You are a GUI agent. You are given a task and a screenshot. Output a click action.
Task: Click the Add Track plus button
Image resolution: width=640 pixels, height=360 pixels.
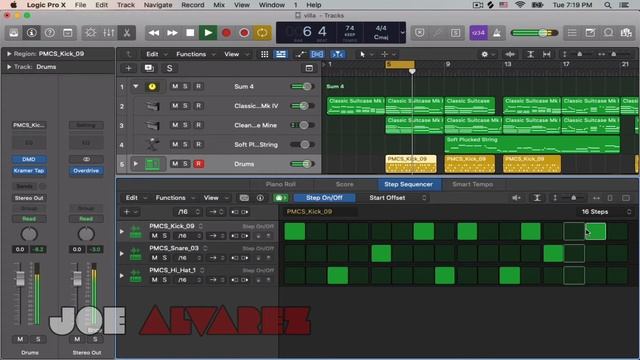(129, 68)
